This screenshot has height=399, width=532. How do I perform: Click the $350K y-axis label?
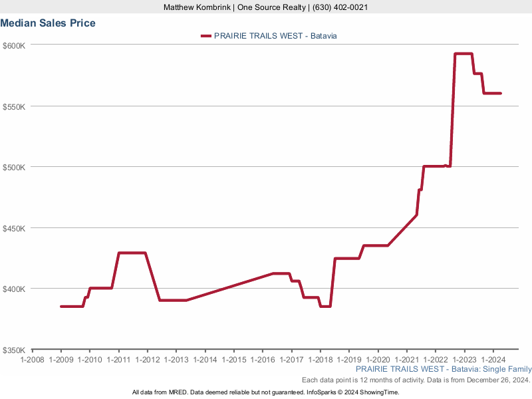pos(13,350)
